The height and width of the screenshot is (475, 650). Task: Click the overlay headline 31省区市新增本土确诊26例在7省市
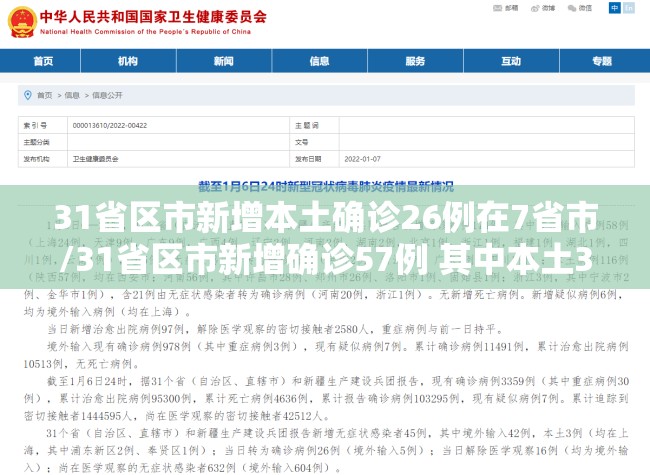tap(326, 217)
